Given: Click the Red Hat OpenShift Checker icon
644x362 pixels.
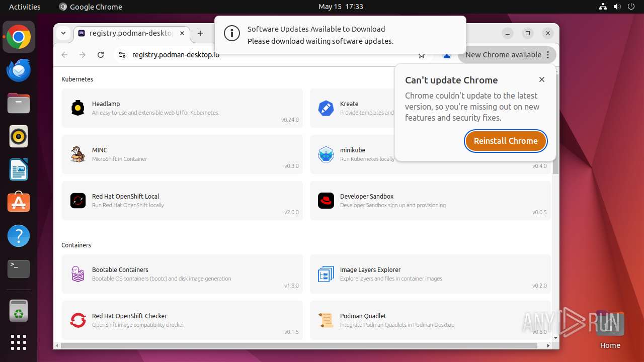Looking at the screenshot, I should [78, 320].
